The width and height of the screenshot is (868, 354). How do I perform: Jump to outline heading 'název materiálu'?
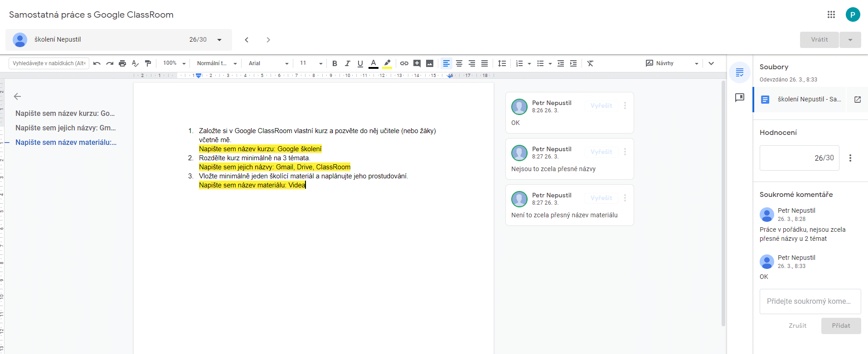click(66, 142)
